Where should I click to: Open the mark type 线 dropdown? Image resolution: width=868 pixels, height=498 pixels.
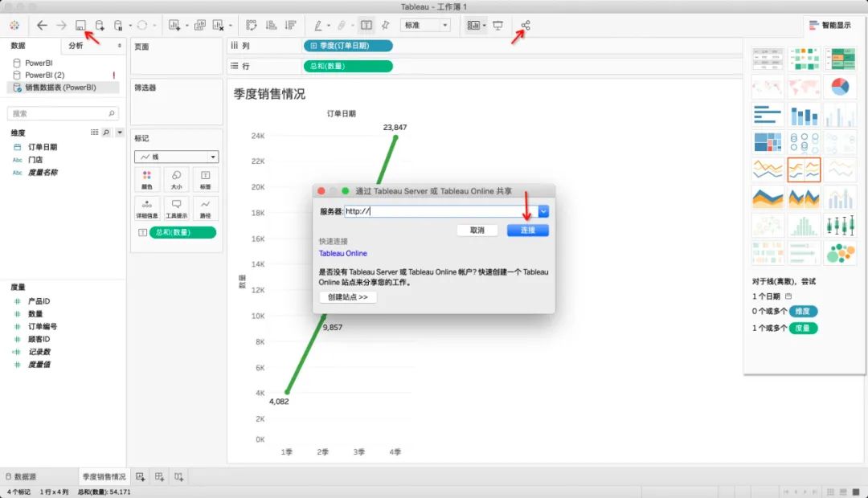click(177, 157)
